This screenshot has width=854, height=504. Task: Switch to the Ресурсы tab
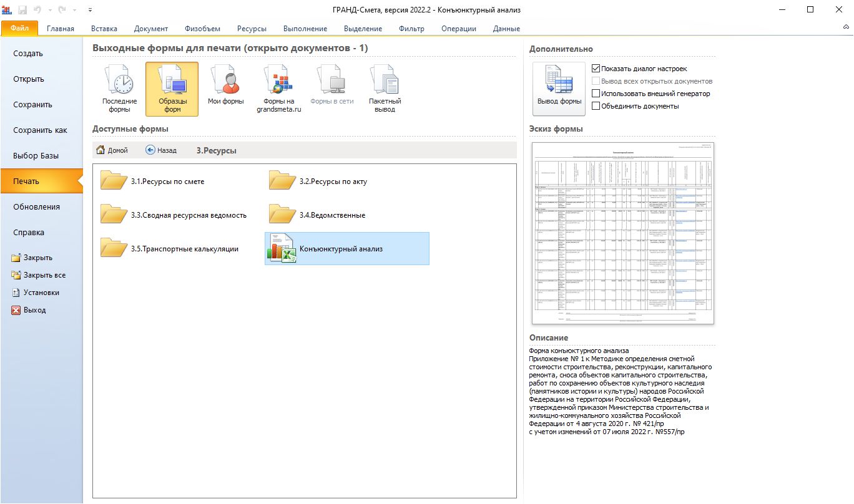[252, 29]
